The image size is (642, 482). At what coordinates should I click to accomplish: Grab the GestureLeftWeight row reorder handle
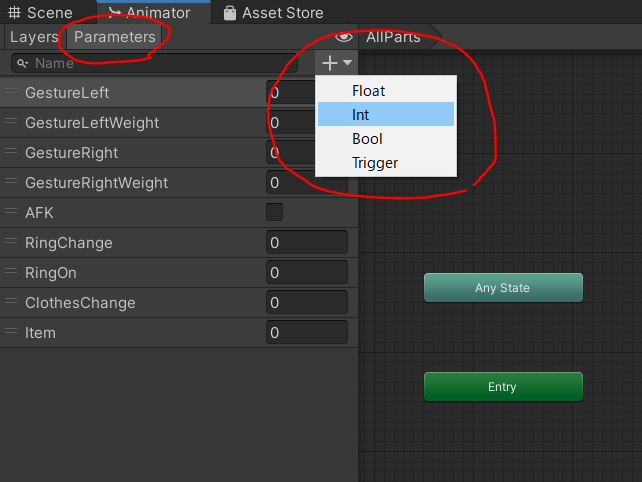coord(11,121)
